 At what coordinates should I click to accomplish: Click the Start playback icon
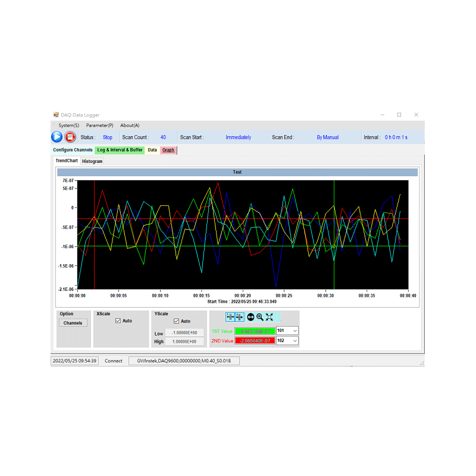pyautogui.click(x=57, y=137)
